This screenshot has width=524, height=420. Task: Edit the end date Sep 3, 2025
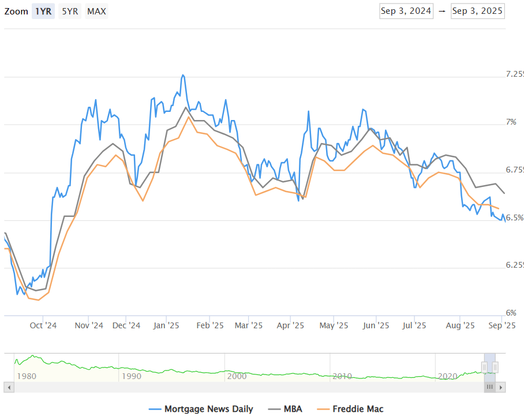pos(478,11)
